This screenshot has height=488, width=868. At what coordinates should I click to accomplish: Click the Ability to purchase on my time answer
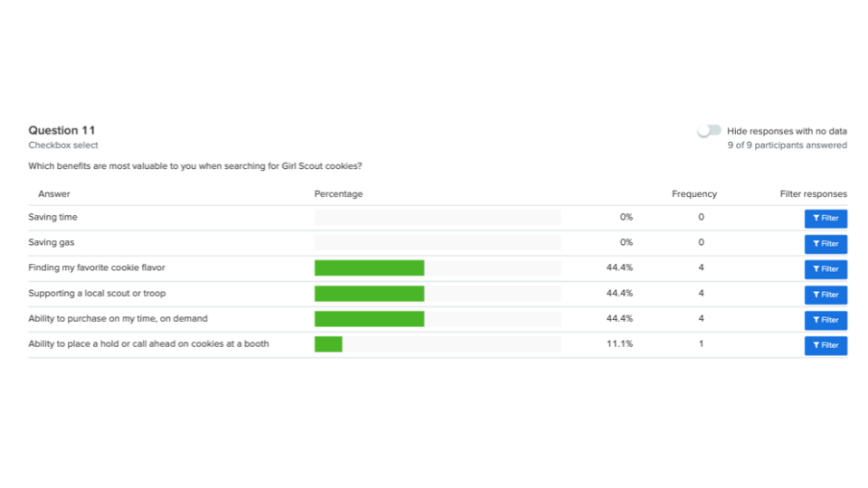[118, 319]
